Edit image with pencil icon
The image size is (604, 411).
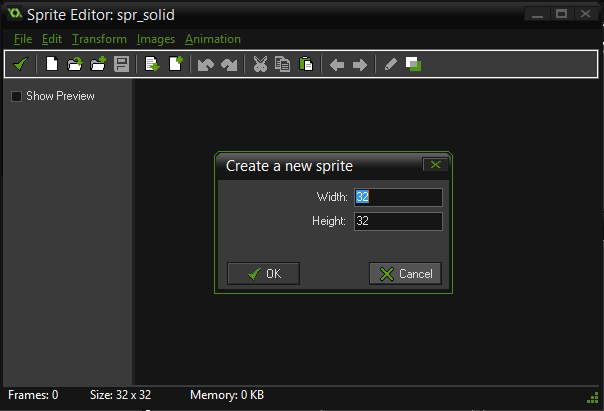[x=391, y=64]
